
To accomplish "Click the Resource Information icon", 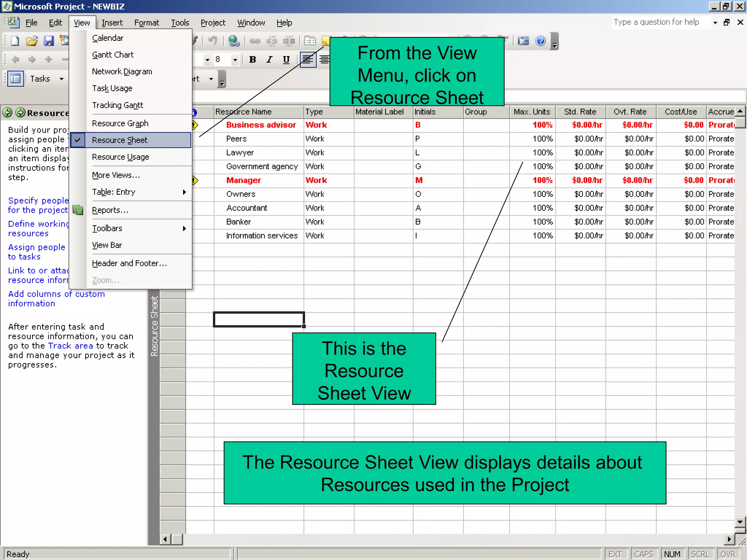I will pos(310,41).
